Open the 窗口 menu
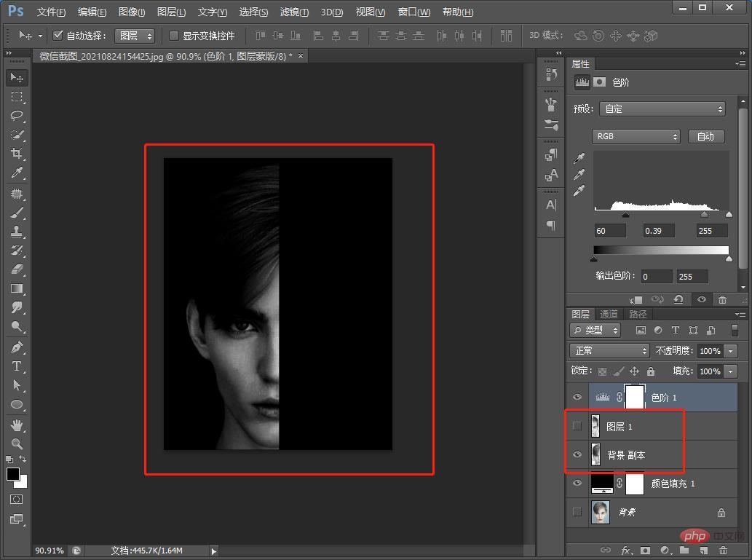This screenshot has width=752, height=560. coord(414,12)
